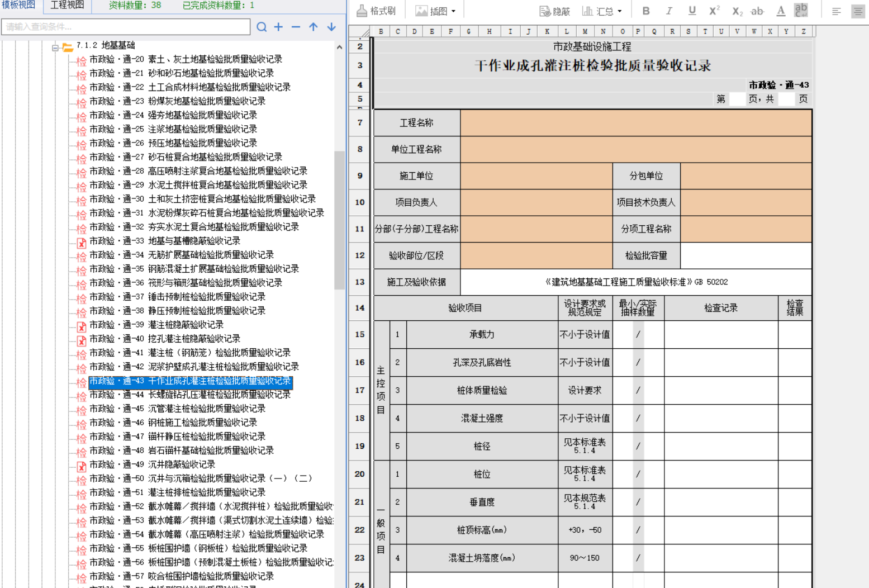This screenshot has width=869, height=588.
Task: Toggle underline formatting
Action: [692, 11]
